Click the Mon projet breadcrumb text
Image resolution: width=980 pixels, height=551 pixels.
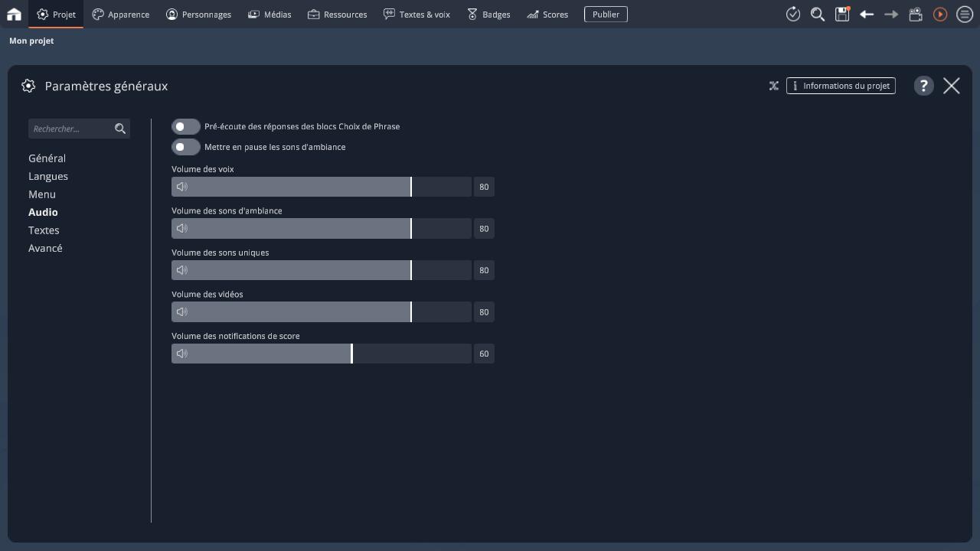[31, 41]
